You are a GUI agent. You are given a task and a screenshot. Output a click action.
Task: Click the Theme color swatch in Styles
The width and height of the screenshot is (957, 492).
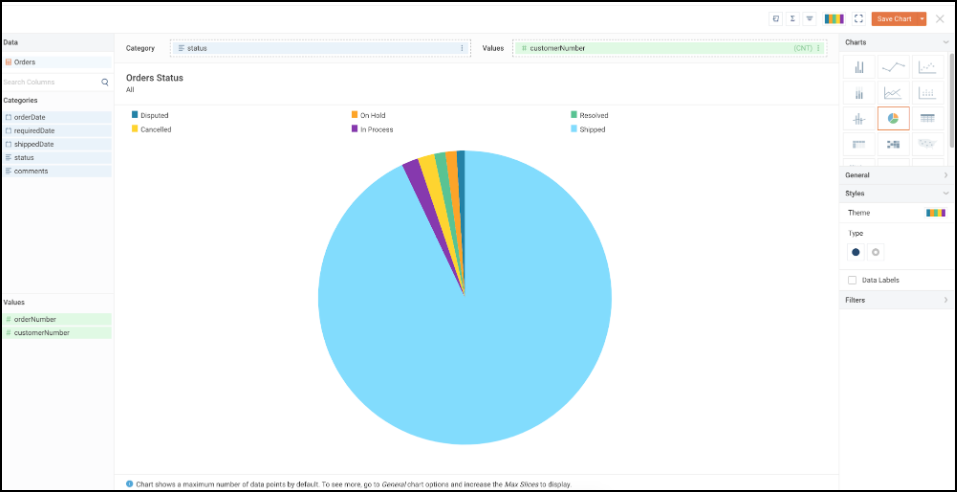(936, 213)
